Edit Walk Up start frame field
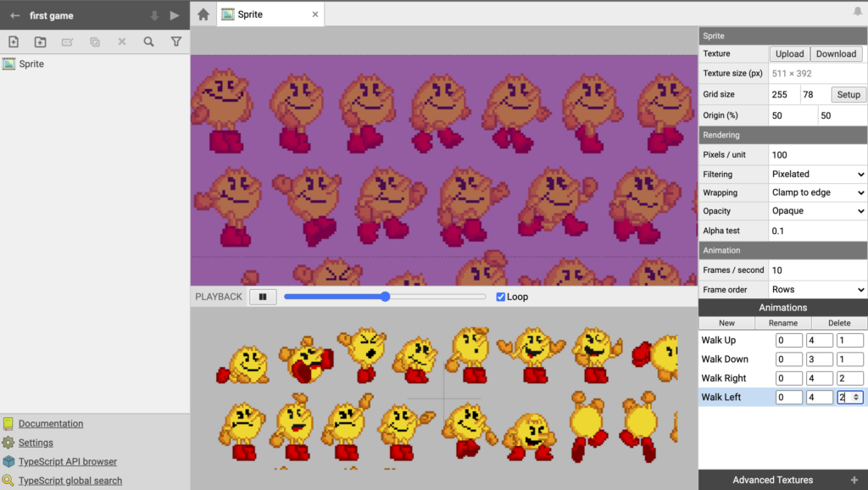 coord(789,341)
